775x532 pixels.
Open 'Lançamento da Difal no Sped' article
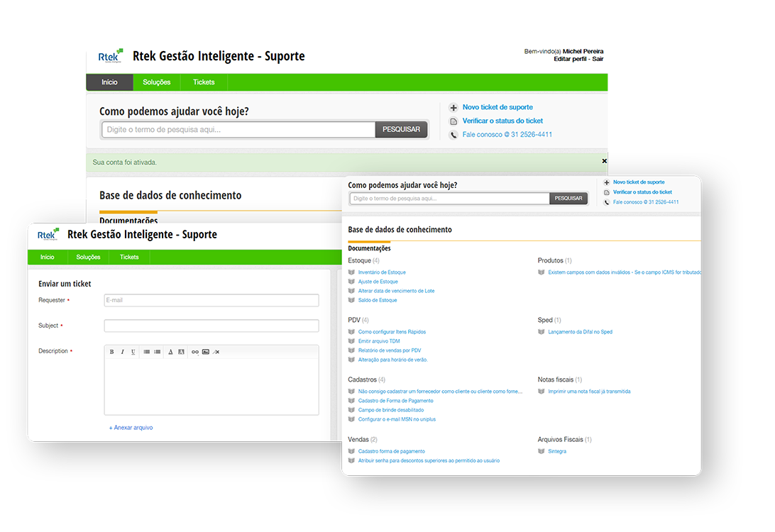[x=580, y=332]
